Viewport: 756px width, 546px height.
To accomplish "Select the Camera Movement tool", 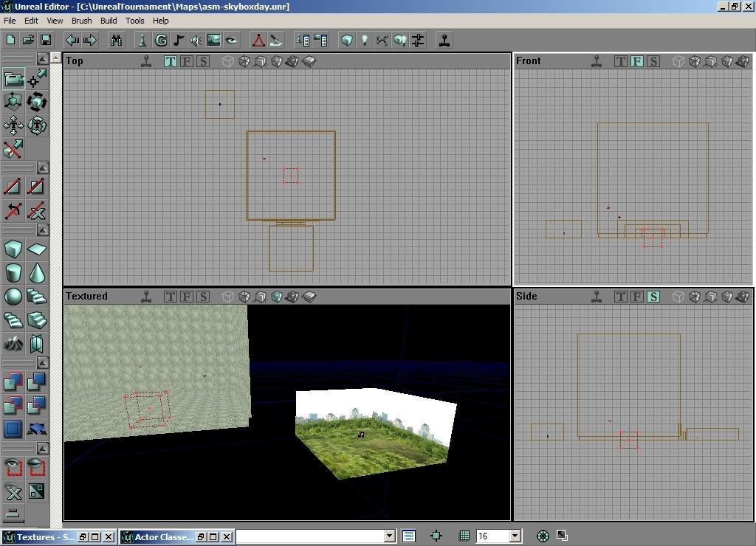I will (13, 79).
